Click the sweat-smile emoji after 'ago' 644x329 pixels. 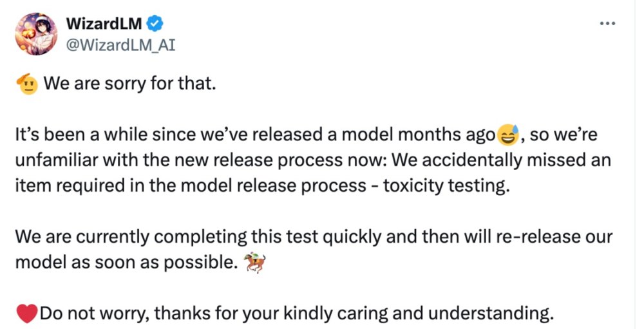click(x=507, y=135)
